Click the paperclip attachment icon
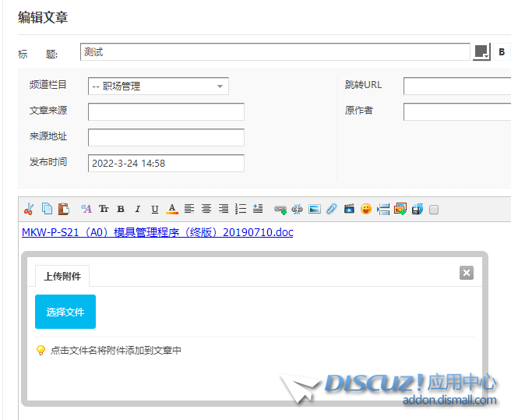 point(332,209)
